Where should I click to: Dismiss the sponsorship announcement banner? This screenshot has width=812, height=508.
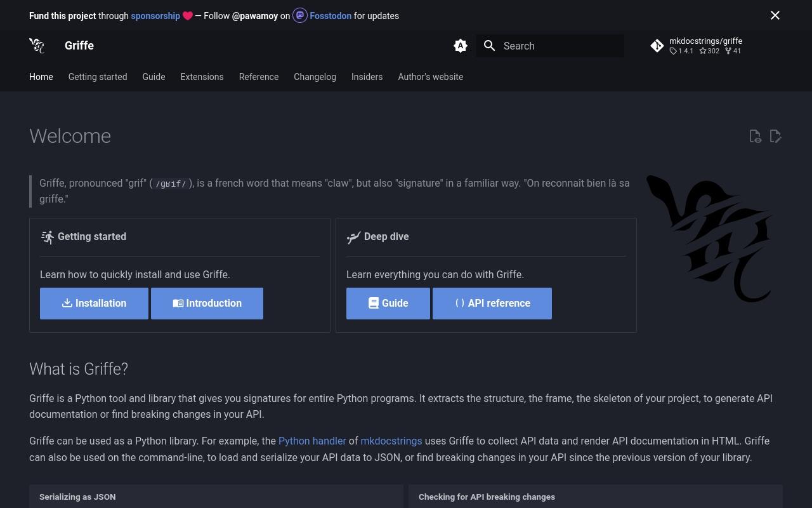click(x=775, y=15)
